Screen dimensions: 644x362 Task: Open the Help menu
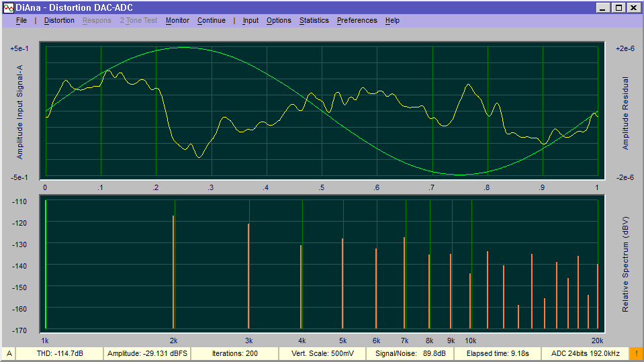pyautogui.click(x=392, y=20)
